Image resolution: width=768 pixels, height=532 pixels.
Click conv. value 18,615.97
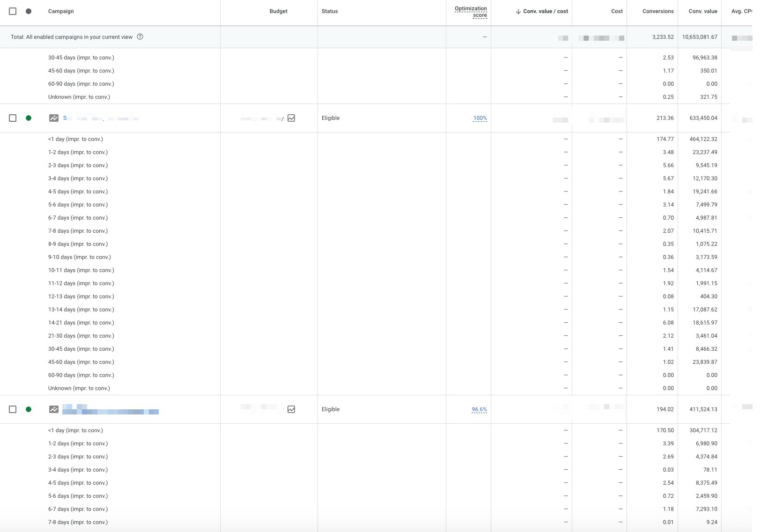pyautogui.click(x=705, y=323)
